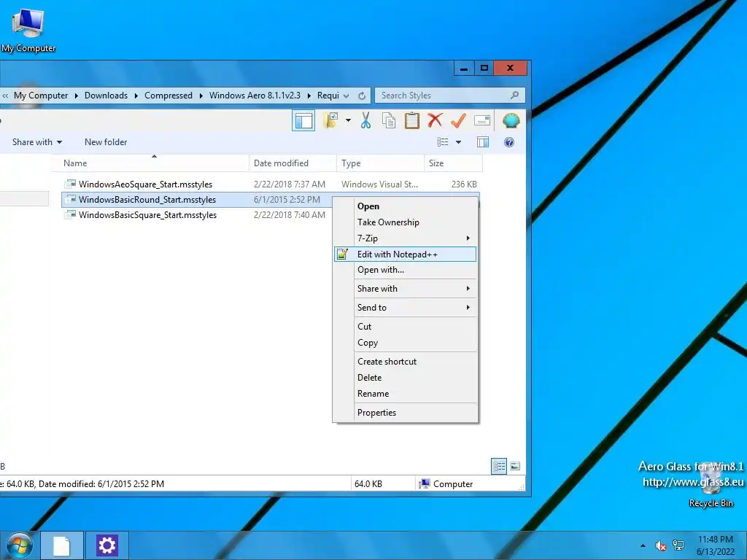The image size is (747, 560).
Task: Choose Create shortcut from the context menu
Action: point(406,362)
